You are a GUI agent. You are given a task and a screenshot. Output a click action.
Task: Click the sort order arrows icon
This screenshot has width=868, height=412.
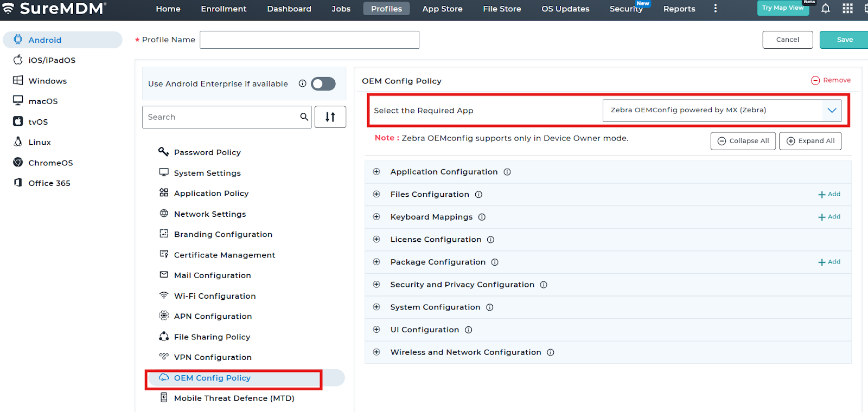[x=330, y=117]
